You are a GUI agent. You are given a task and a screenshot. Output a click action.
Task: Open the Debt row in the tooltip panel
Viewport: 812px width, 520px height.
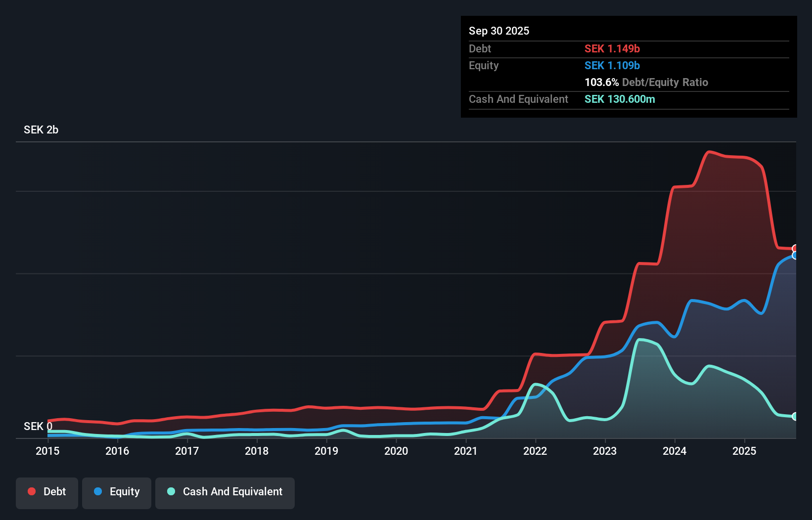coord(480,49)
